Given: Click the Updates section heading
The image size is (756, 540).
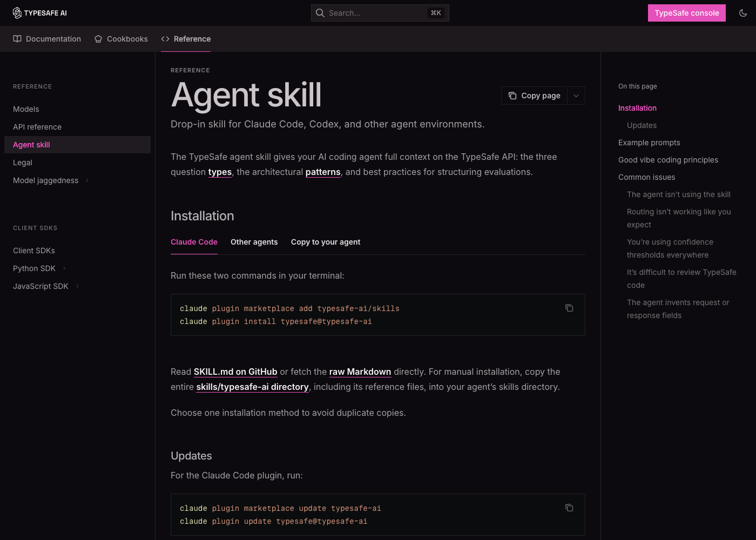Looking at the screenshot, I should pos(191,456).
